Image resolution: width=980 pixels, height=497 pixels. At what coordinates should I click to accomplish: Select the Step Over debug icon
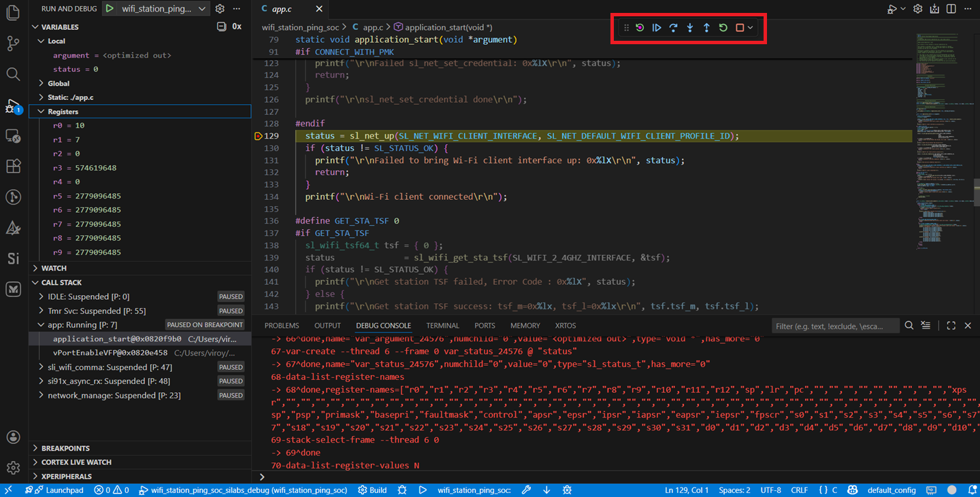[x=673, y=27]
